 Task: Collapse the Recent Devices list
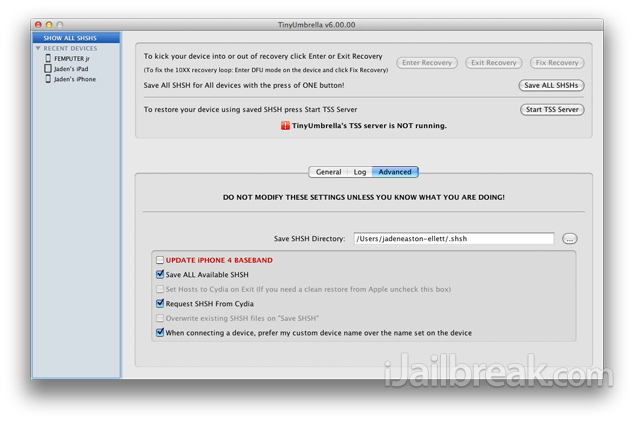click(x=38, y=48)
